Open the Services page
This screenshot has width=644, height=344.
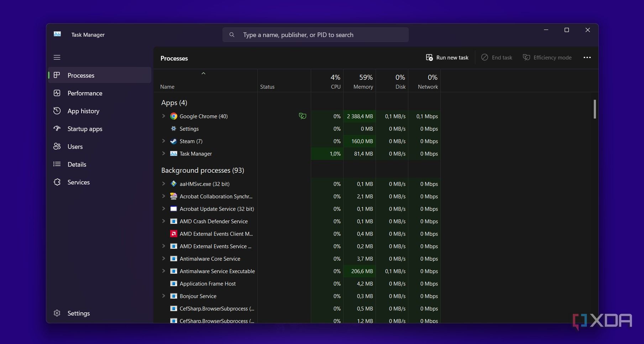[x=100, y=182]
